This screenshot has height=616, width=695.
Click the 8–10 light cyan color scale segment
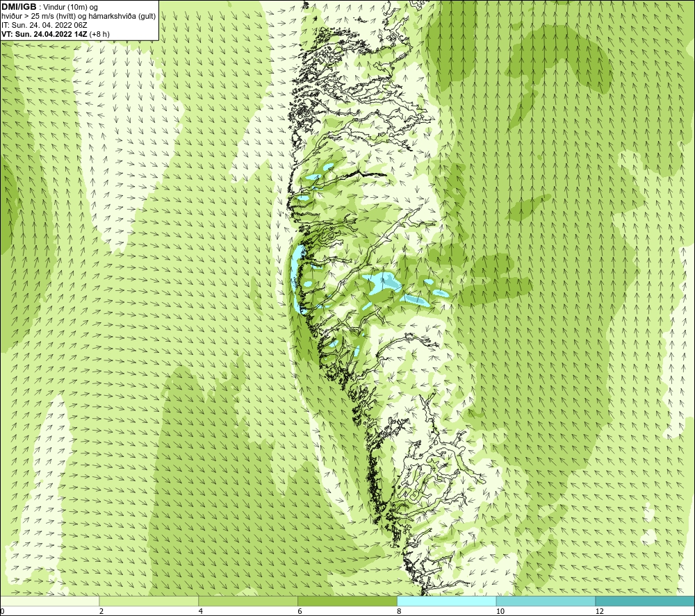[x=447, y=601]
